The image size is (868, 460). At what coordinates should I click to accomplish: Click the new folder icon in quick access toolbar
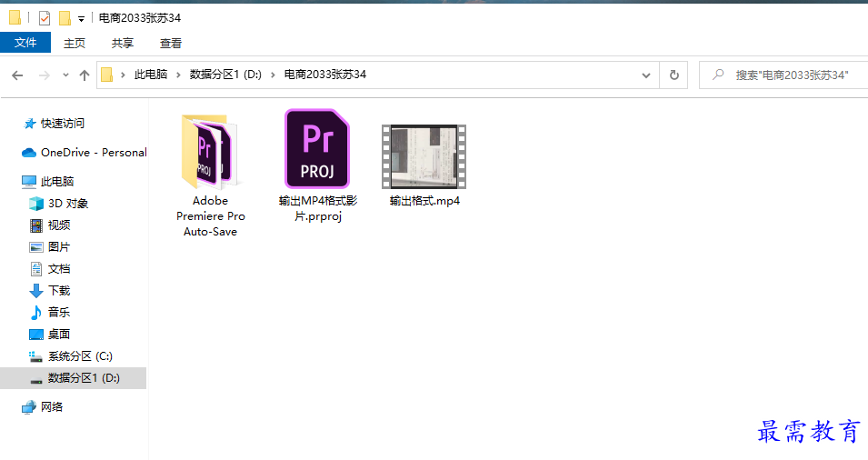65,18
